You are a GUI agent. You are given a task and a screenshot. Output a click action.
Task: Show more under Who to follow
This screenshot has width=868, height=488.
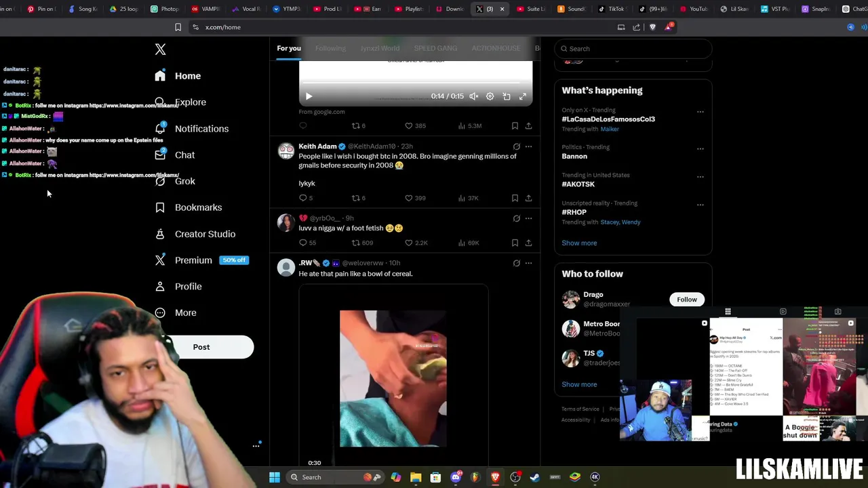(579, 384)
